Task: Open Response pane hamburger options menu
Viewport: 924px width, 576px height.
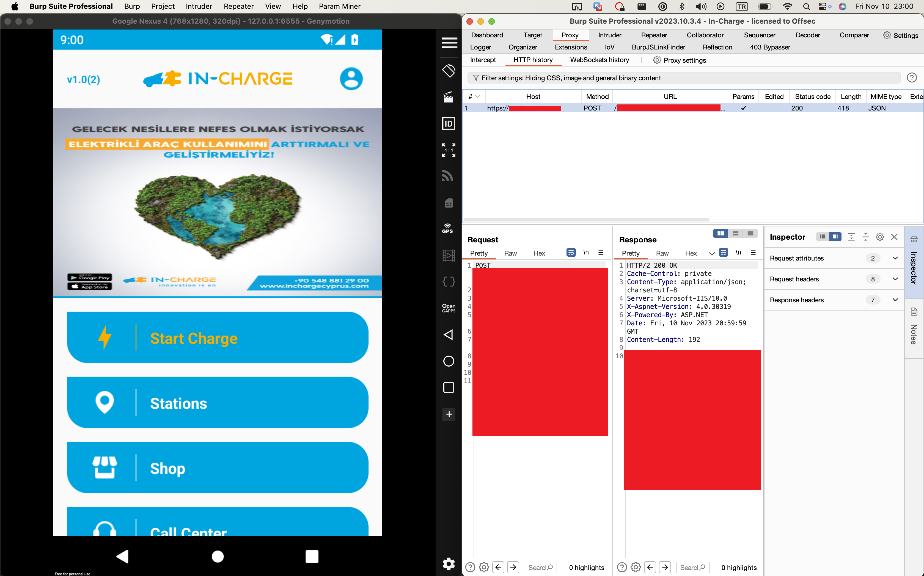Action: 753,253
